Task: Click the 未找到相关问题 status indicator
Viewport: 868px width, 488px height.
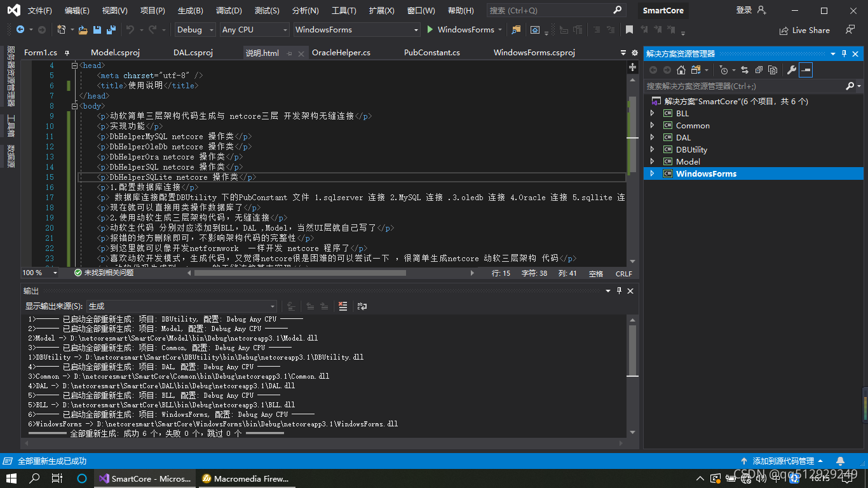Action: [104, 273]
